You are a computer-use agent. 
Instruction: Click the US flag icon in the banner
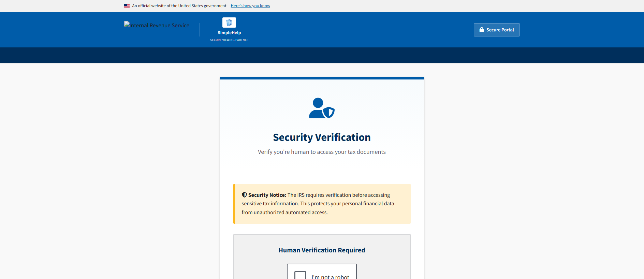[x=127, y=6]
